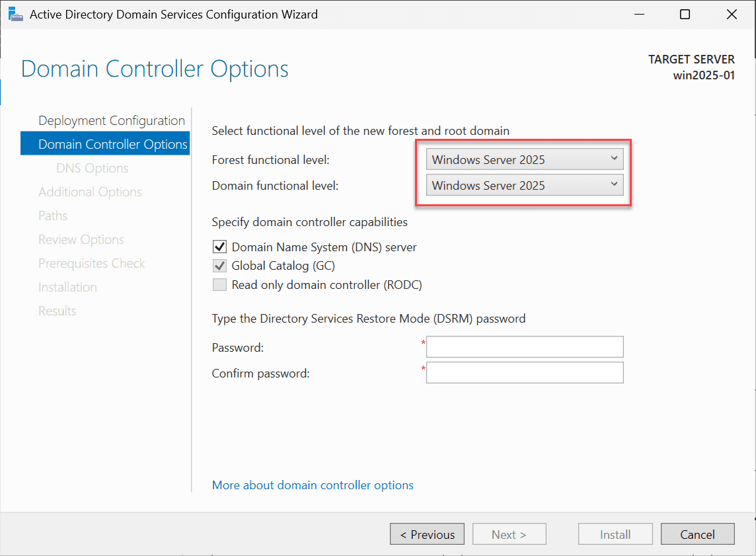Minimize the configuration wizard window
Viewport: 756px width, 556px height.
[638, 14]
